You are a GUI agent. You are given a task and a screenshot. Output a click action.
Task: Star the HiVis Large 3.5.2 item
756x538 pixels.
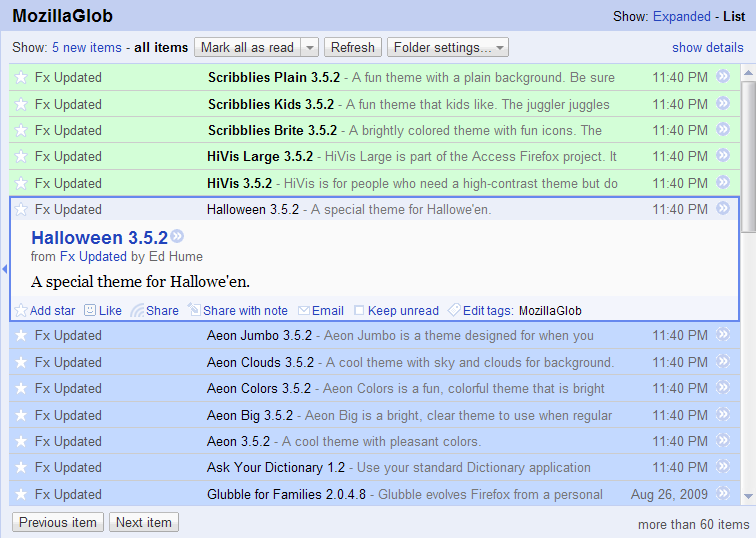[x=21, y=156]
